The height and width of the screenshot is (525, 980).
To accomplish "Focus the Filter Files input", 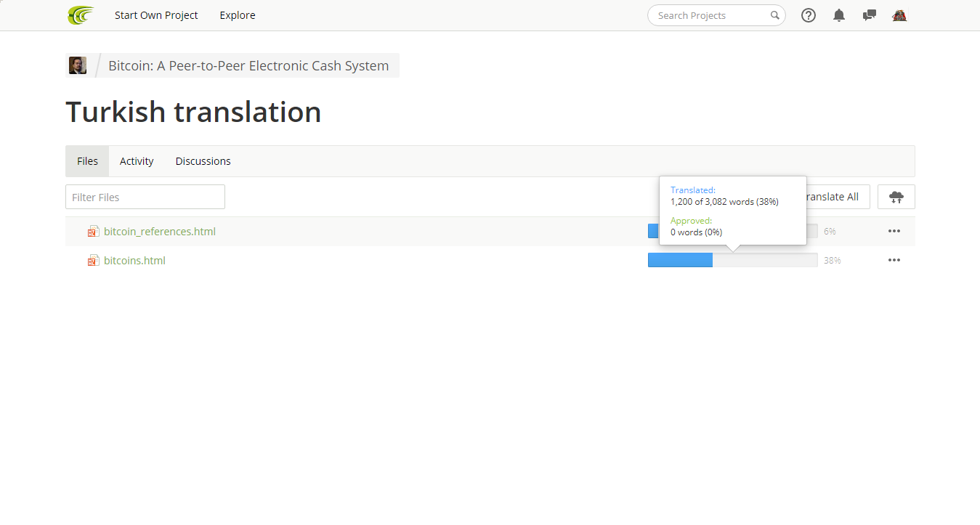I will tap(145, 197).
